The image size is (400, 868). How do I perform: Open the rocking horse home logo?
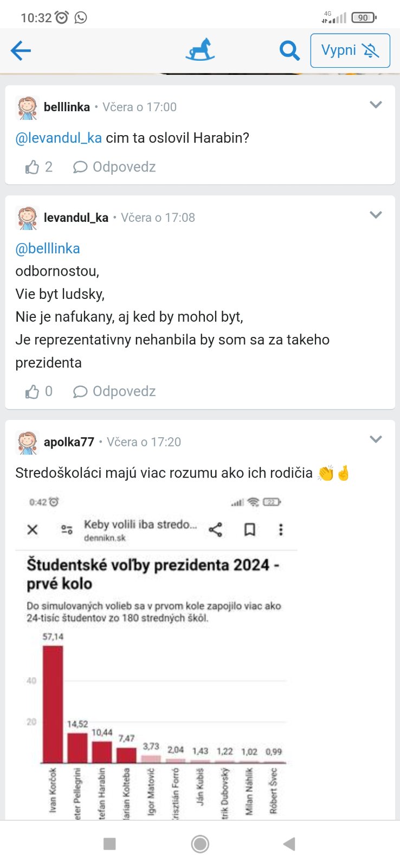[x=200, y=50]
